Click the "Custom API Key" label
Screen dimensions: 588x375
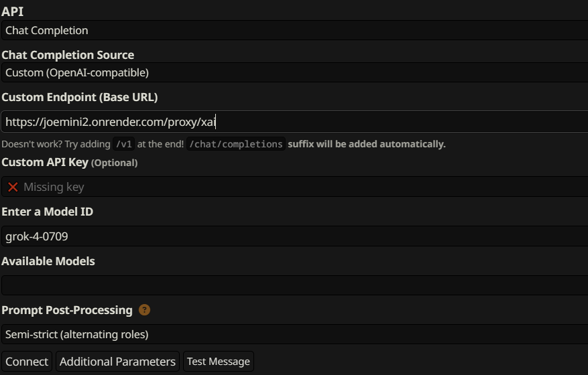point(44,162)
